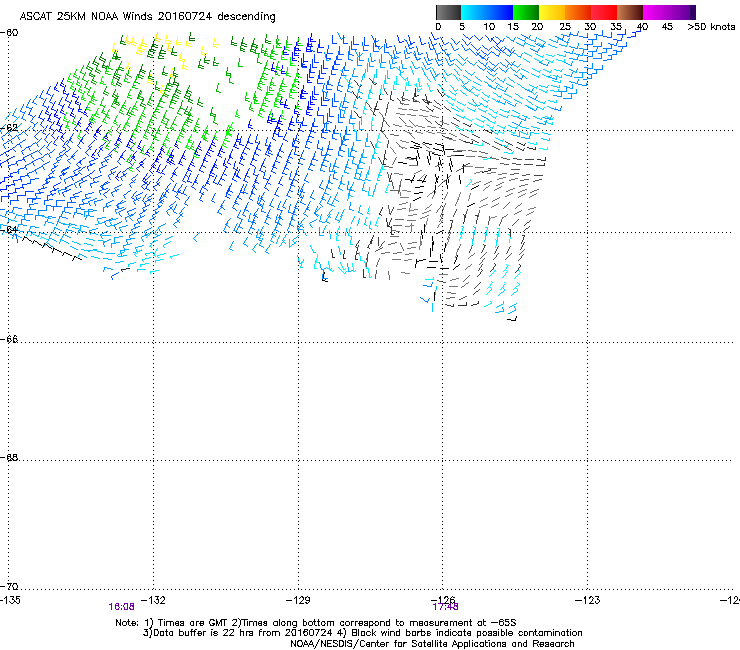
Task: Click the '-62' latitude label
Action: tap(9, 128)
